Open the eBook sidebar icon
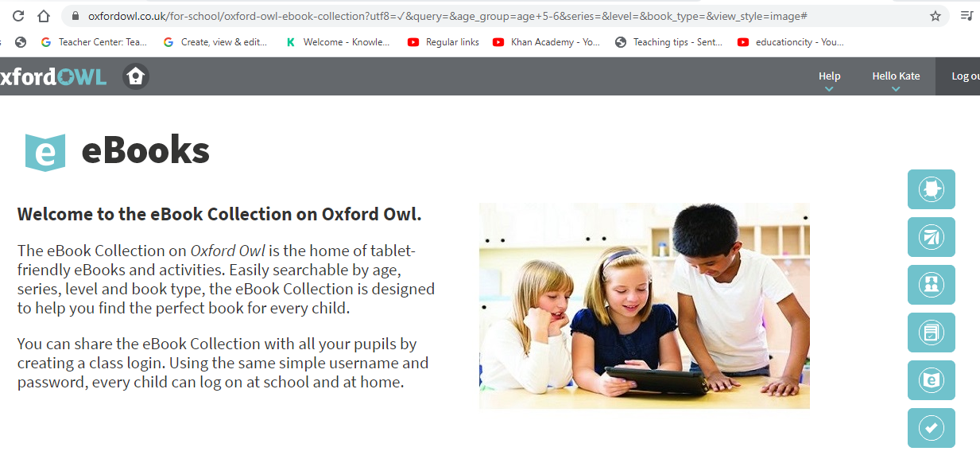Screen dimensions: 980x459 932,380
